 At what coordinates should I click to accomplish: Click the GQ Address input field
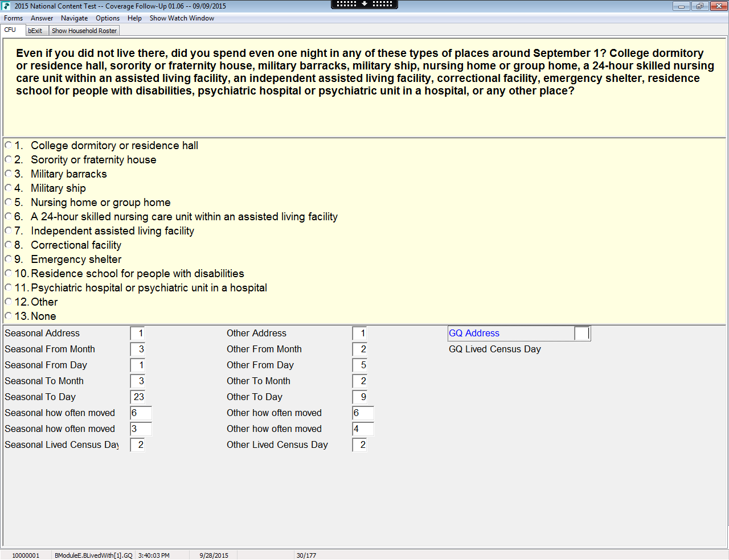coord(582,333)
